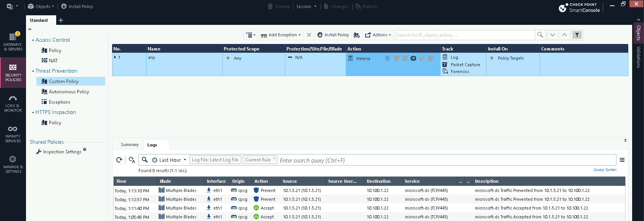Open Logs & Monitor view
This screenshot has width=644, height=221.
(x=13, y=103)
